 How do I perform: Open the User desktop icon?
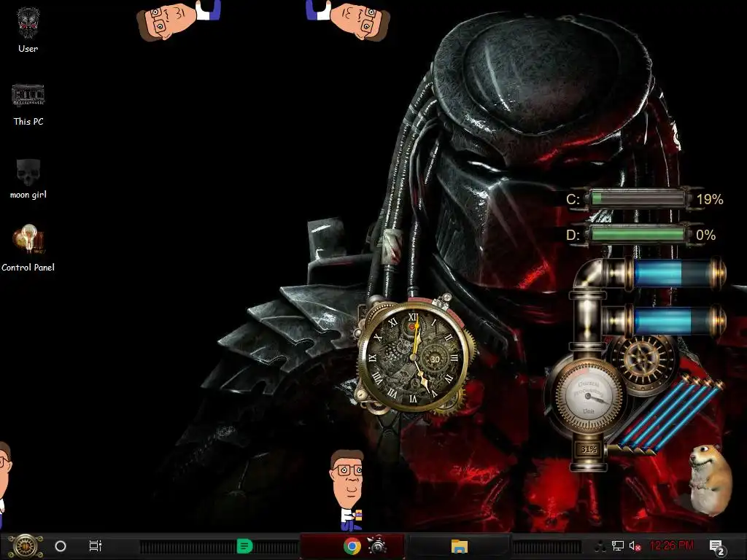(x=28, y=29)
